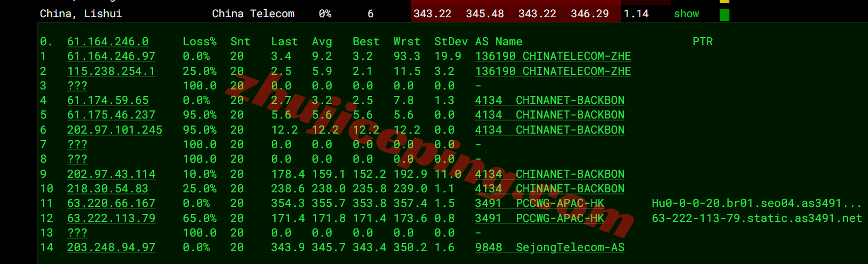Click the 'Last' column header
Viewport: 868px width, 264px height.
click(x=284, y=41)
